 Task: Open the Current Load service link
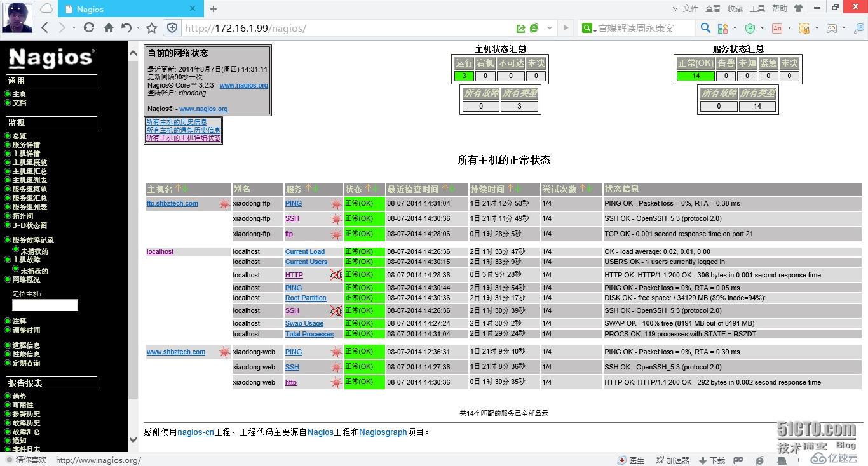click(x=305, y=252)
